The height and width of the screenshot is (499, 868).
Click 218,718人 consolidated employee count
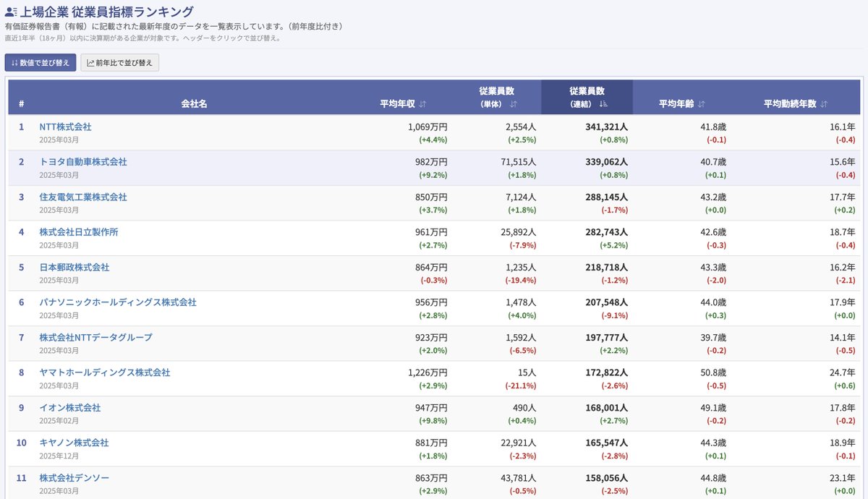[606, 267]
